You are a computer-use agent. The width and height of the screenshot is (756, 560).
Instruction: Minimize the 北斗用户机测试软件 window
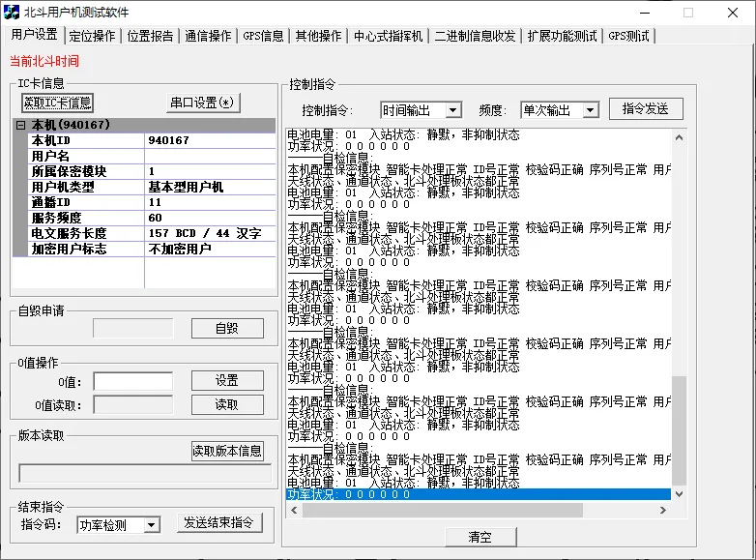pyautogui.click(x=645, y=13)
